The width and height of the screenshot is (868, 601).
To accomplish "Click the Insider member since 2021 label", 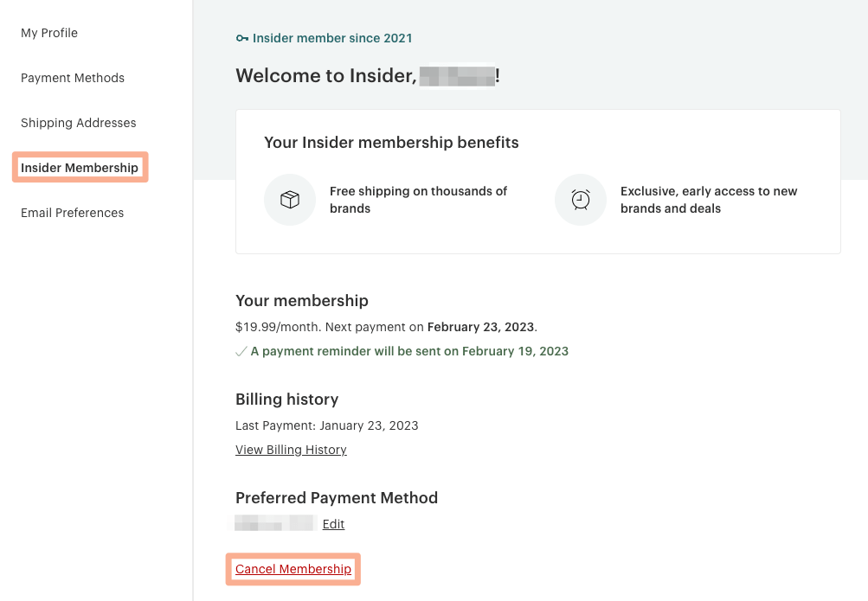I will (332, 39).
